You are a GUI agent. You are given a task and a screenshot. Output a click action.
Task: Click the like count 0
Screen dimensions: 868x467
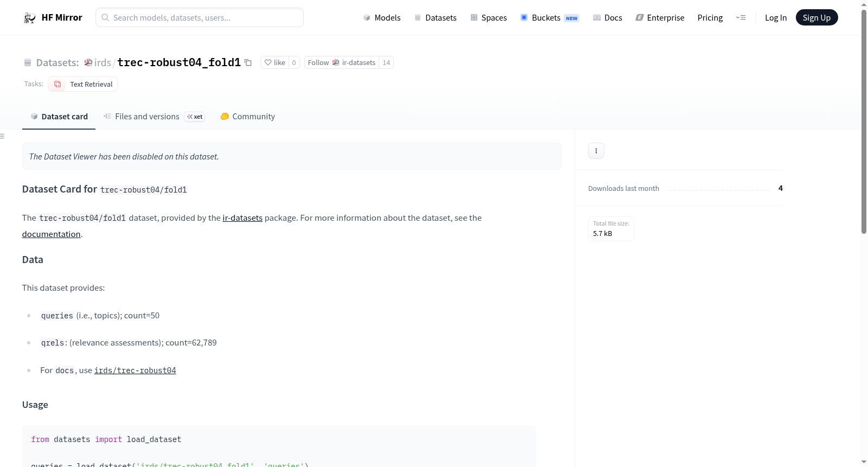click(x=294, y=62)
